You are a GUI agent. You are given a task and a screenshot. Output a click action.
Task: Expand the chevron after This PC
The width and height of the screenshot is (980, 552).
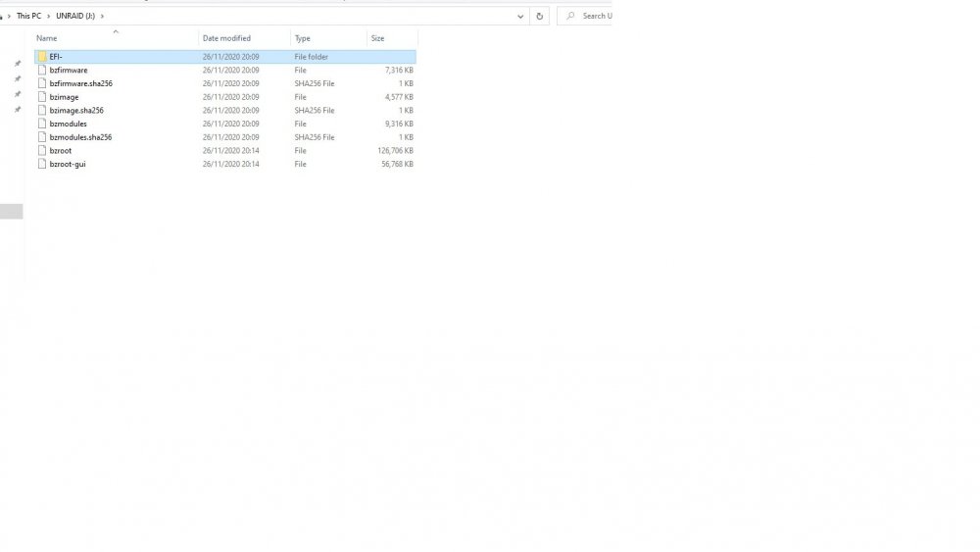[x=48, y=17]
